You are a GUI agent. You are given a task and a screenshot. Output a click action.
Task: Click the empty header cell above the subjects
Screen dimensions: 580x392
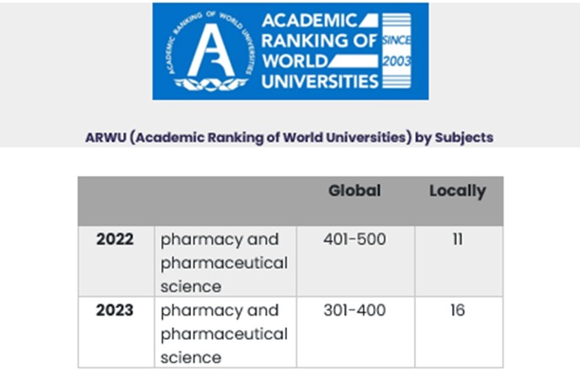[225, 200]
